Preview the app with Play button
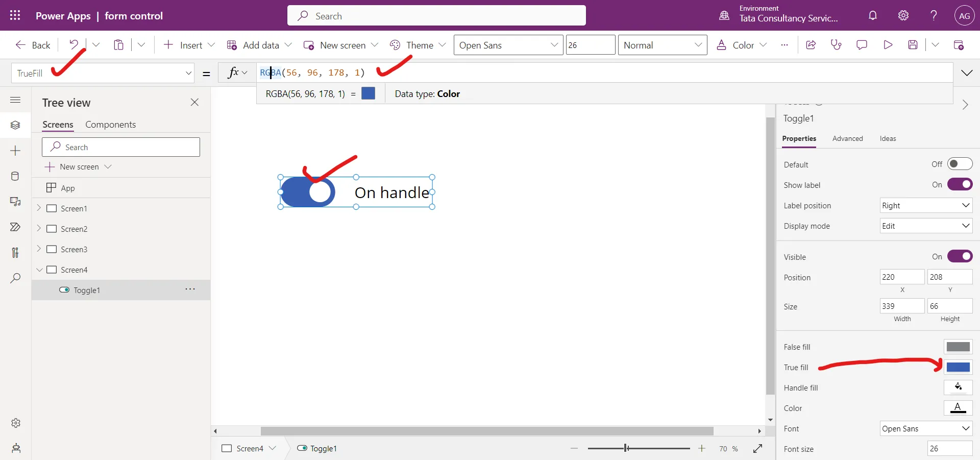Screen dimensions: 980x460 [x=888, y=45]
